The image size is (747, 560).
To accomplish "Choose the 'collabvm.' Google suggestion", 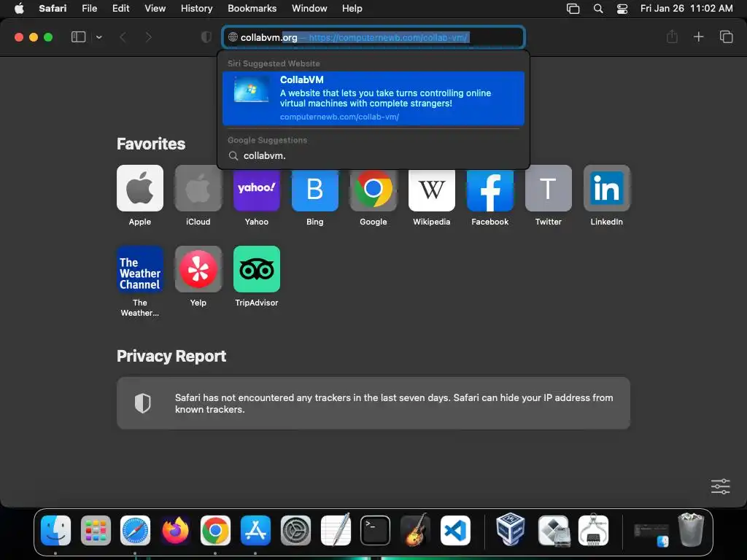I will pos(373,156).
